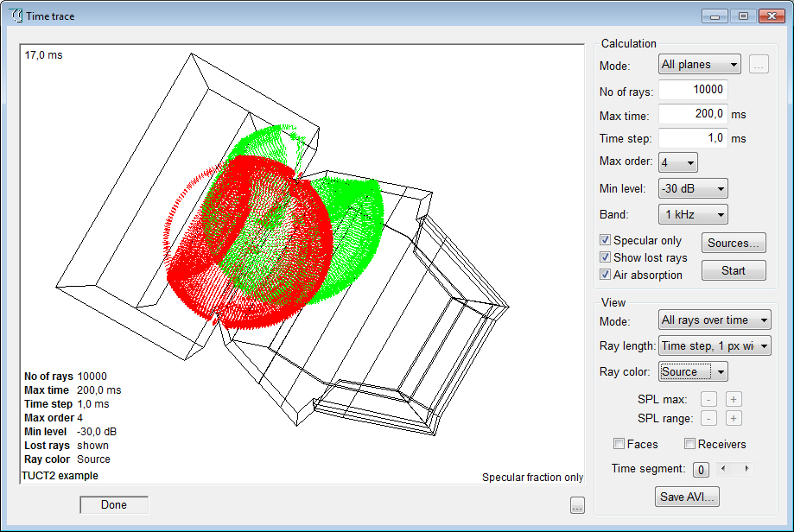Open the Max order dropdown
Viewport: 794px width, 532px height.
[677, 162]
